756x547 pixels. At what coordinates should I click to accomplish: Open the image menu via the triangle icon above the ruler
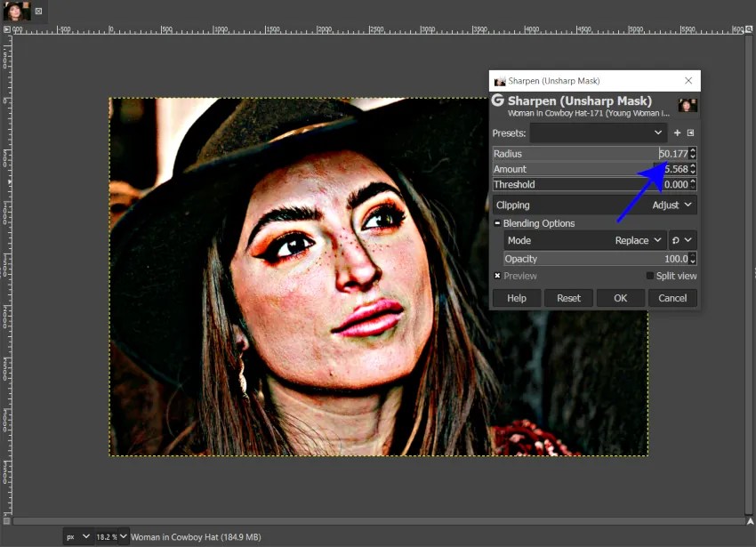pyautogui.click(x=6, y=29)
